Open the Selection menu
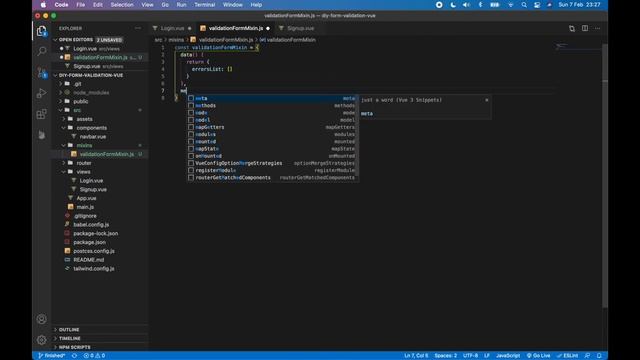The height and width of the screenshot is (360, 640). pos(122,5)
